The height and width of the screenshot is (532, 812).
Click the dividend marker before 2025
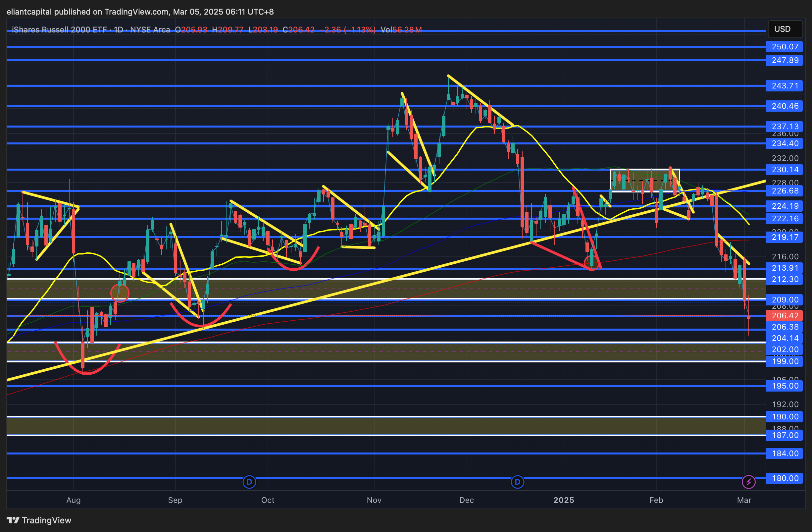point(517,482)
